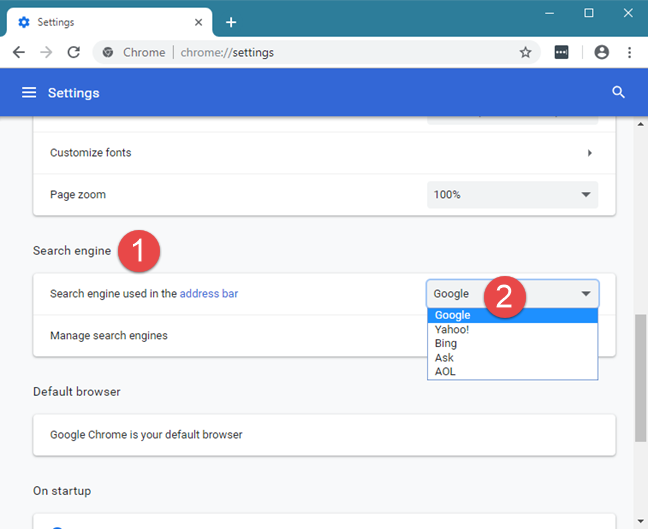Open Chrome's three-dot menu

point(629,52)
